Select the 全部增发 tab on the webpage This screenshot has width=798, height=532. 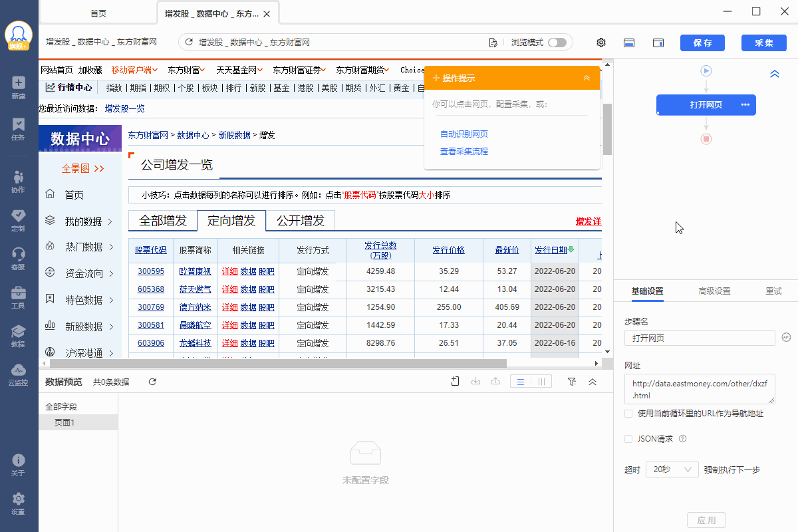click(x=163, y=221)
